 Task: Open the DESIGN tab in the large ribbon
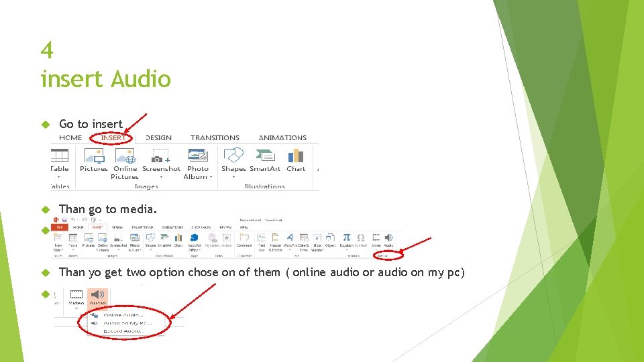pos(158,138)
